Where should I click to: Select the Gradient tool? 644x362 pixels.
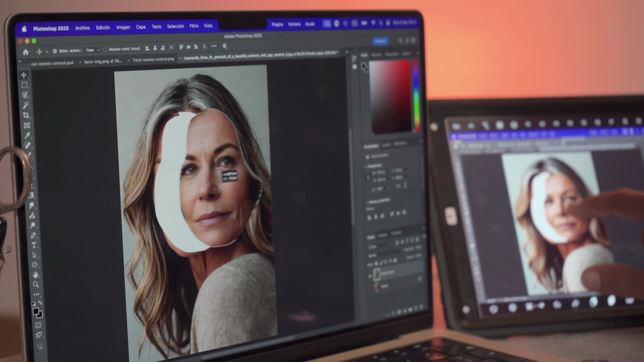(31, 195)
